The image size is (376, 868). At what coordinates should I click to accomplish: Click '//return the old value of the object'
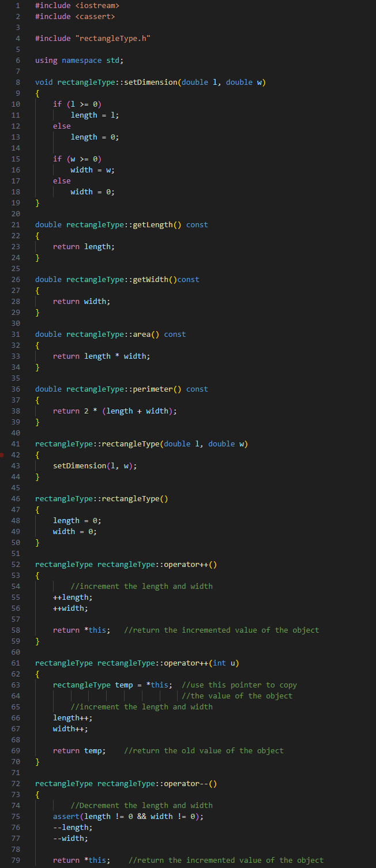coord(204,750)
